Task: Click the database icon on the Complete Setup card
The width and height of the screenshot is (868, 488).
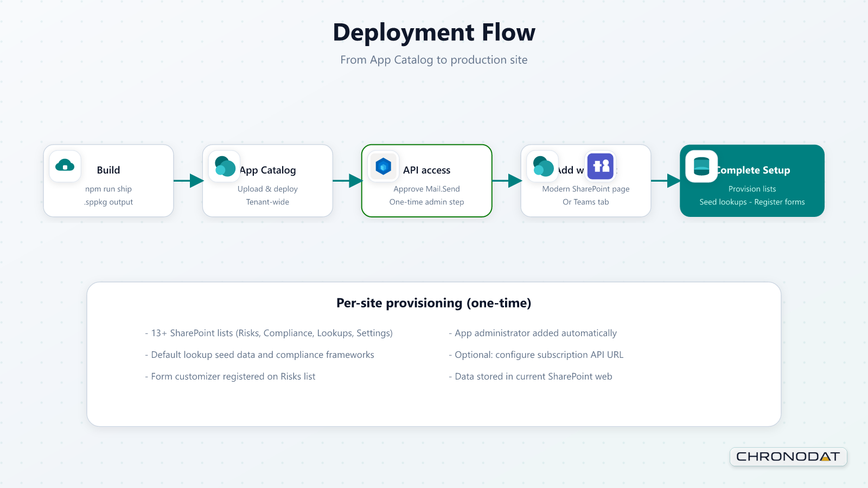Action: (x=701, y=166)
